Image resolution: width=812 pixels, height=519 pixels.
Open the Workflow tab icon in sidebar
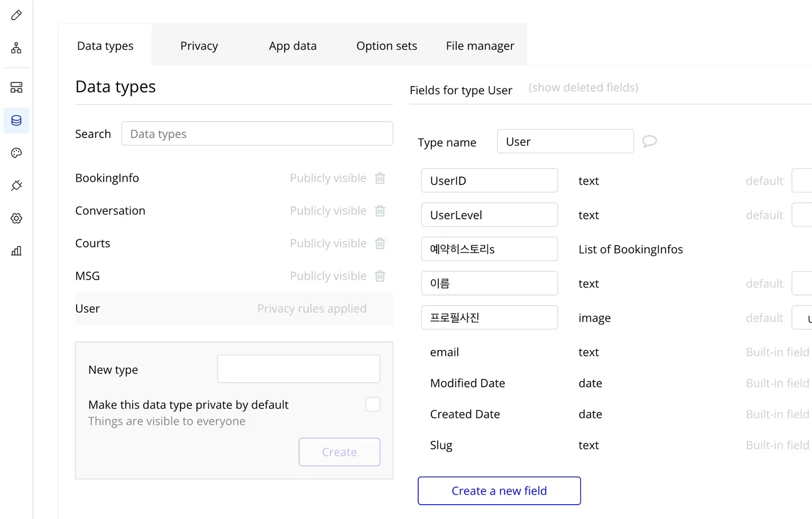click(16, 48)
